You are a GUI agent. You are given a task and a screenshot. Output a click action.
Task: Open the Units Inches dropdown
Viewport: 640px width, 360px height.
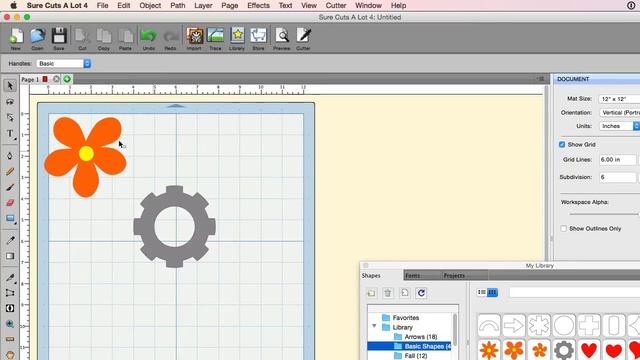(619, 126)
